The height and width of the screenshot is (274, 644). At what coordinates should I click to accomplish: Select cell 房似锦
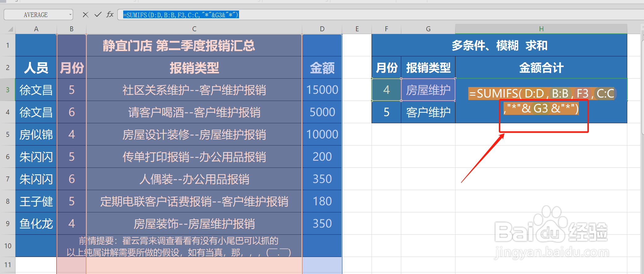coord(36,134)
